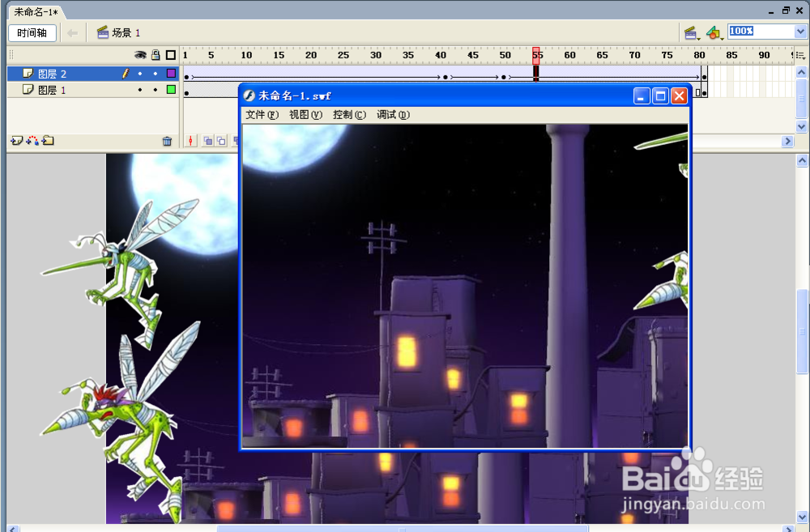The width and height of the screenshot is (810, 532).
Task: Click 图层 2 last keyframe at frame 81
Action: [704, 78]
